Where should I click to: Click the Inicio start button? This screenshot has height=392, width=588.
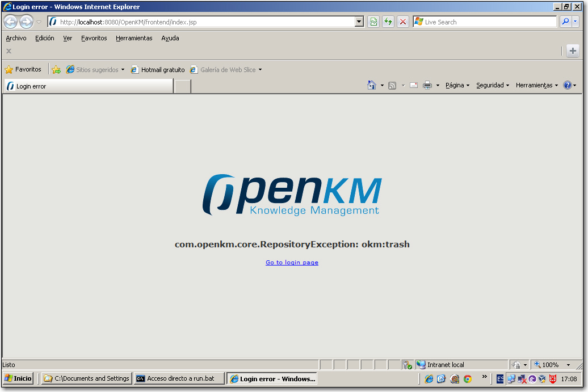coord(17,378)
